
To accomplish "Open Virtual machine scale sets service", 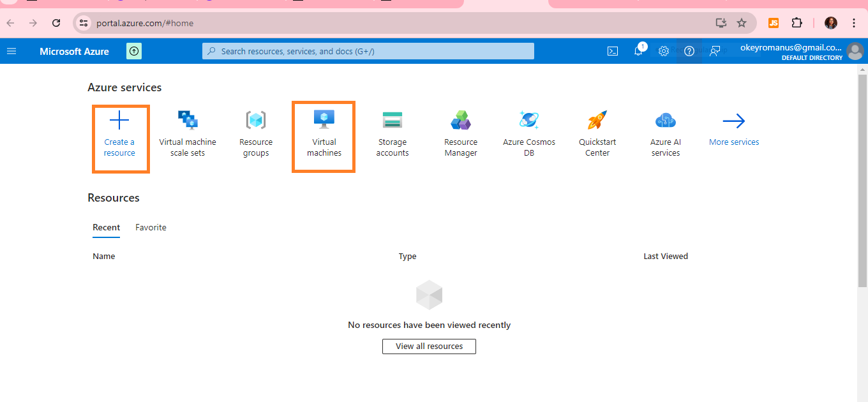I will [x=188, y=134].
